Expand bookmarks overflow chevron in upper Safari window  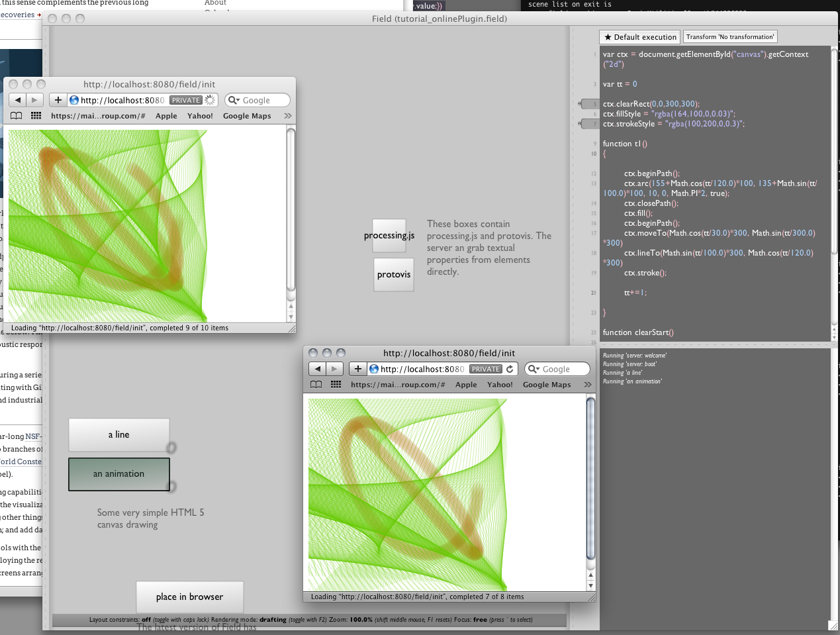[x=288, y=116]
